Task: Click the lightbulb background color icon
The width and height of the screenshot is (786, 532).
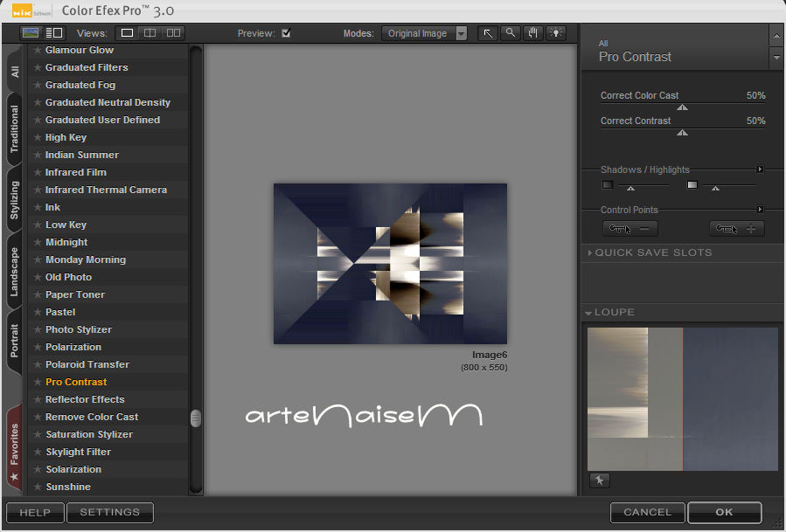Action: [556, 33]
